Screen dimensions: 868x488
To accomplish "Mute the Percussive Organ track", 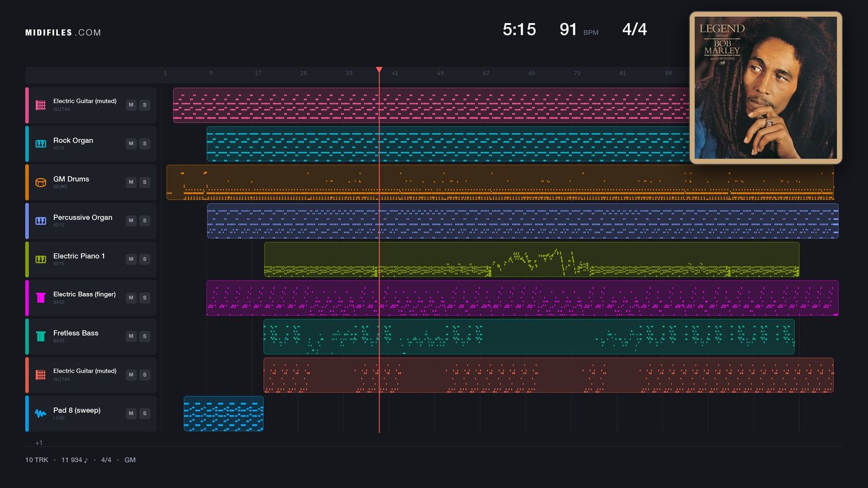I will 131,221.
